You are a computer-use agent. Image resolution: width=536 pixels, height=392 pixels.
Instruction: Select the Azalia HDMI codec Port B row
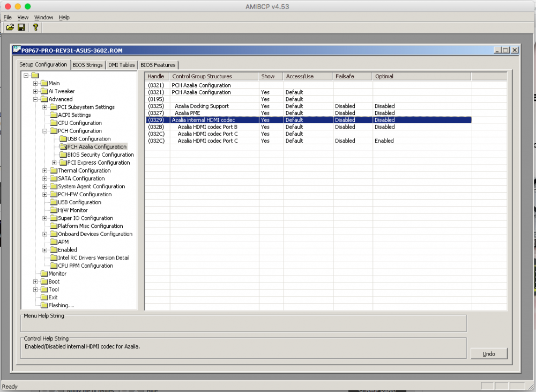click(x=309, y=127)
